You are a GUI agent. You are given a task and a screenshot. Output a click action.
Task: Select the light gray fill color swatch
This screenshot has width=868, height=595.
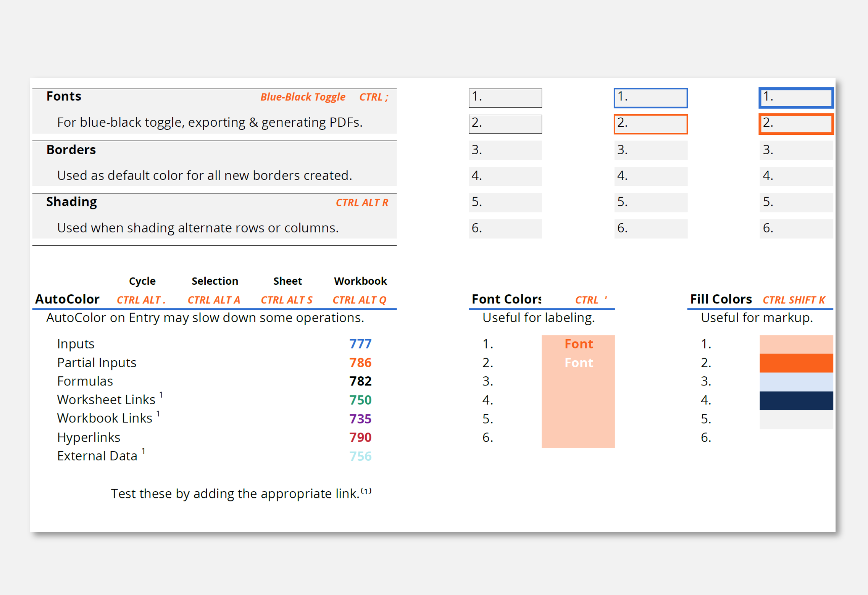[x=796, y=419]
